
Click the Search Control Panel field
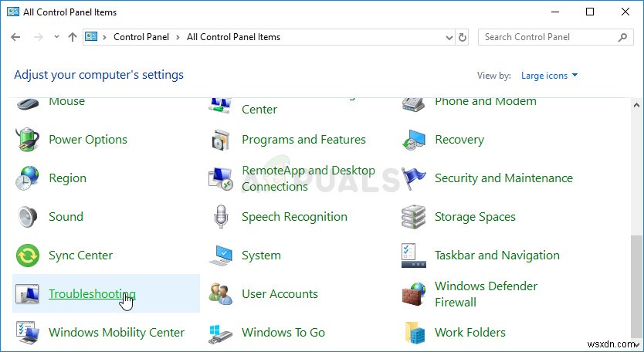556,37
